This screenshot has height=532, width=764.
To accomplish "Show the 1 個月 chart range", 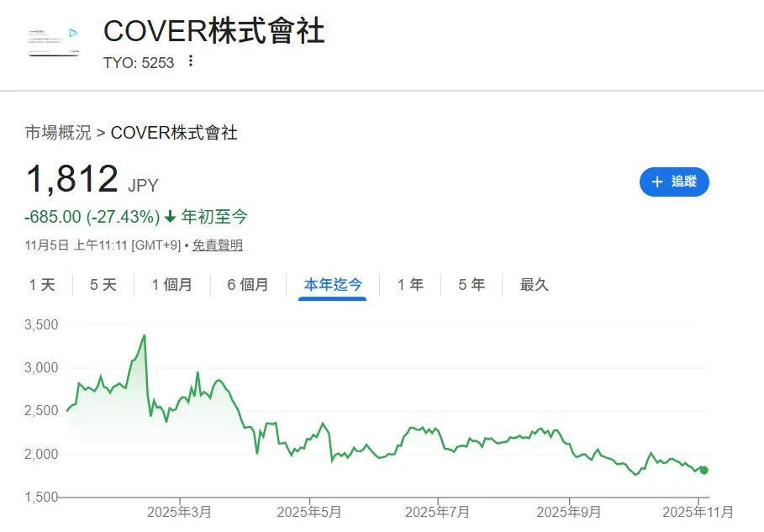I will click(171, 285).
